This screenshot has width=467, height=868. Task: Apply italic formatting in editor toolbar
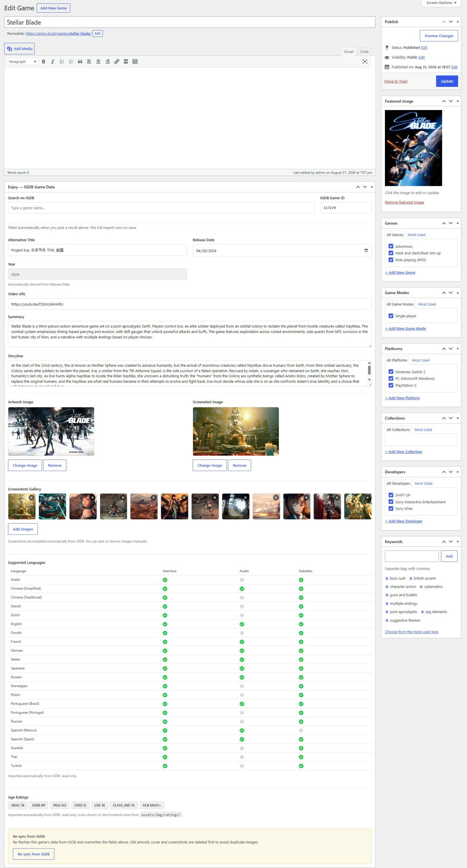pyautogui.click(x=53, y=62)
